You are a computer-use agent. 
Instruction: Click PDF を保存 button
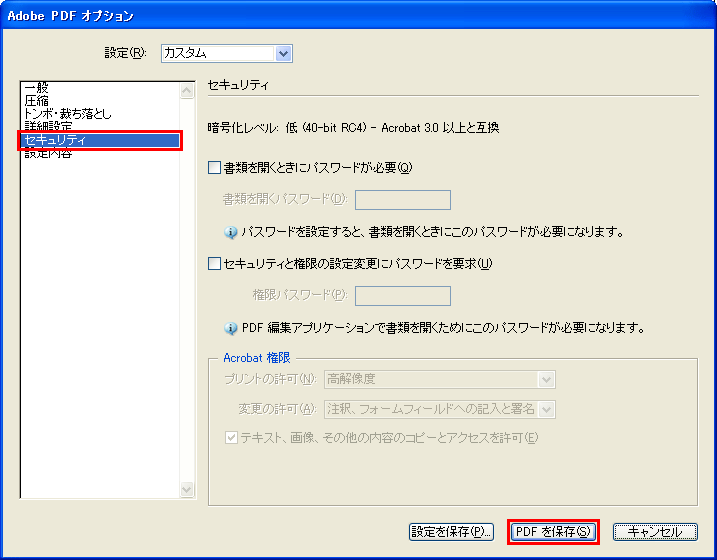(553, 532)
